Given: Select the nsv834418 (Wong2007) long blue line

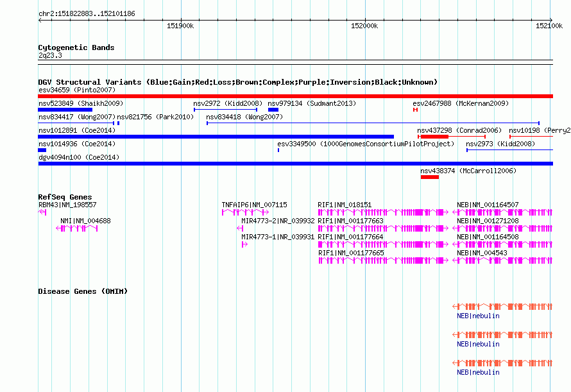Looking at the screenshot, I should [373, 123].
